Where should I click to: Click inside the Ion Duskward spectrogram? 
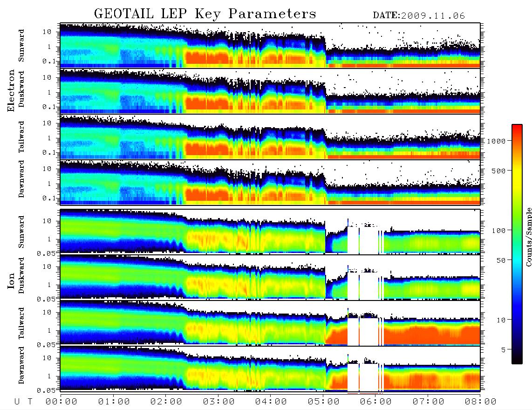click(270, 277)
